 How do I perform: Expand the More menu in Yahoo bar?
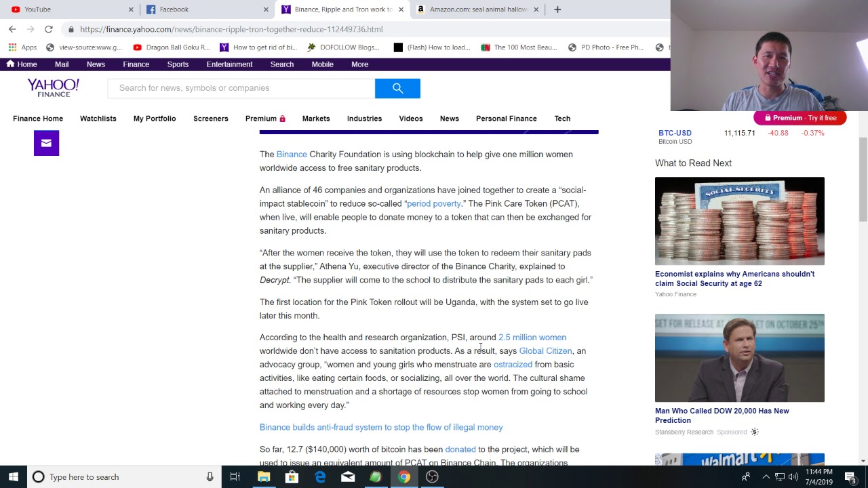click(x=359, y=64)
